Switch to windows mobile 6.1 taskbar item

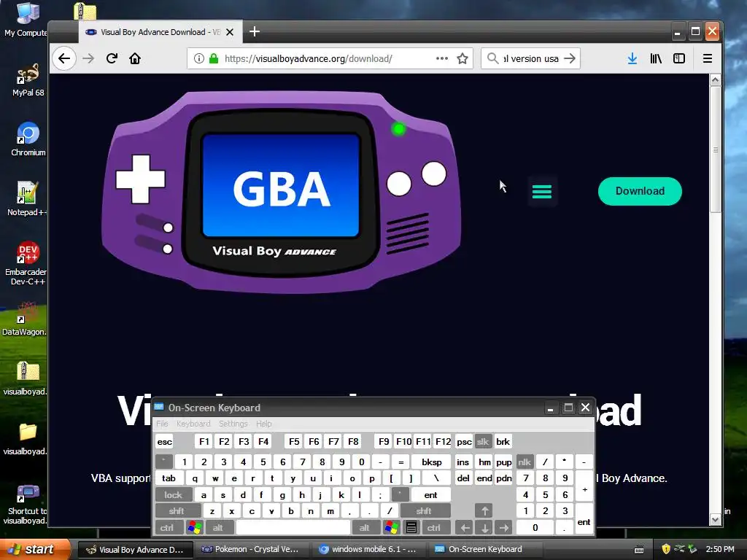tap(368, 550)
